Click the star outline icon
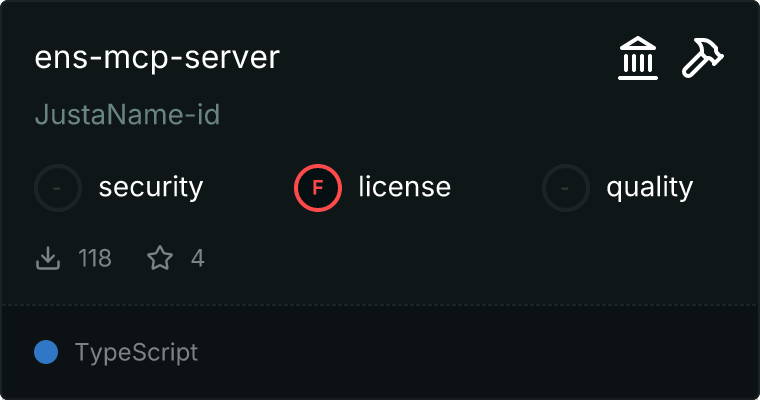 [x=160, y=259]
